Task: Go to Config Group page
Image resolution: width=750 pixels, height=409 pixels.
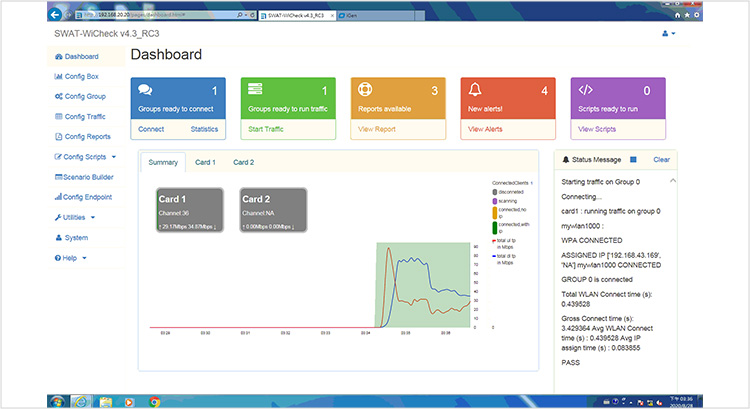Action: [x=85, y=97]
